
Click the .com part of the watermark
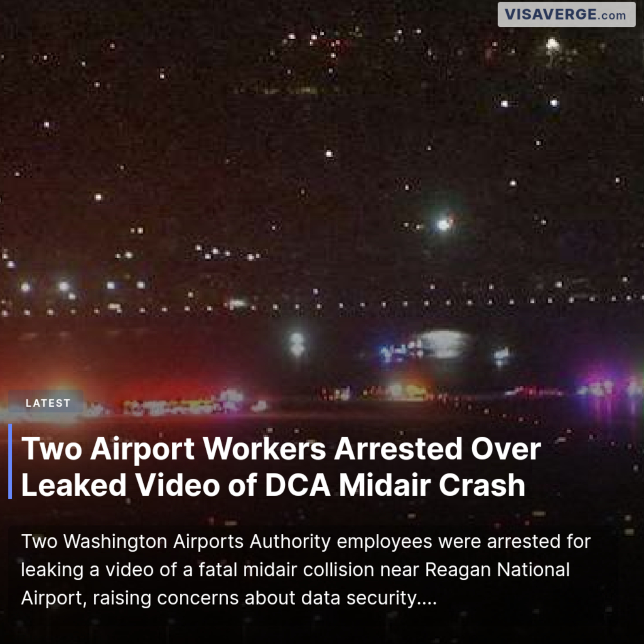(612, 16)
